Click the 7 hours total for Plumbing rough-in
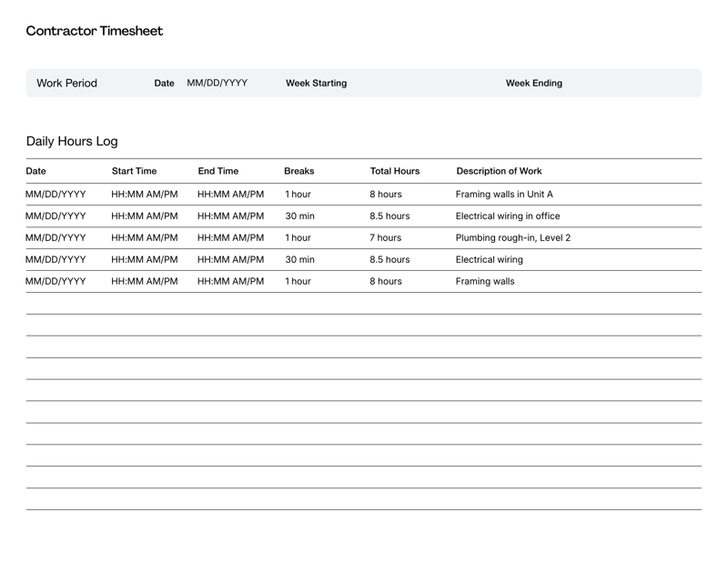The image size is (728, 562). coord(384,237)
